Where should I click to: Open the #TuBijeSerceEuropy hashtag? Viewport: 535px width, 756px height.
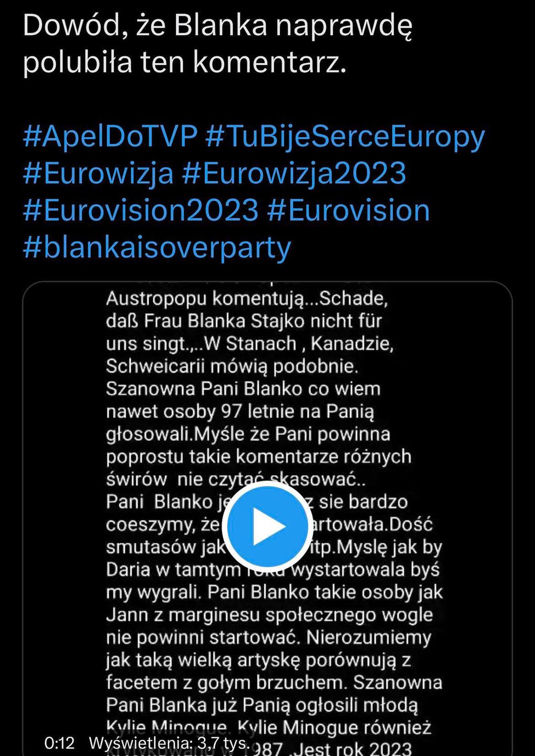pos(344,136)
